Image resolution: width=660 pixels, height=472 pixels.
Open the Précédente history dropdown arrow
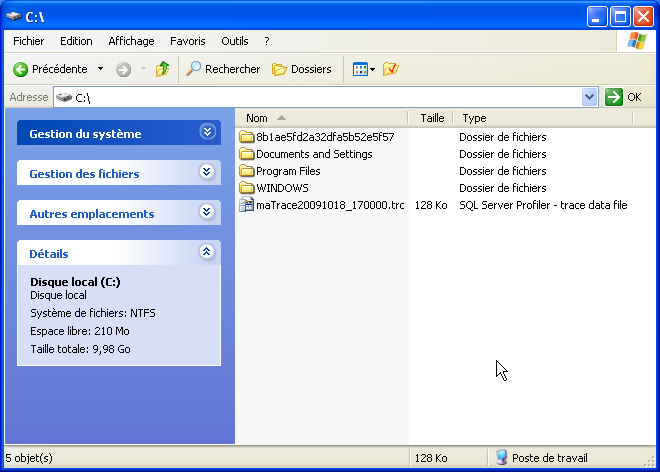coord(100,69)
